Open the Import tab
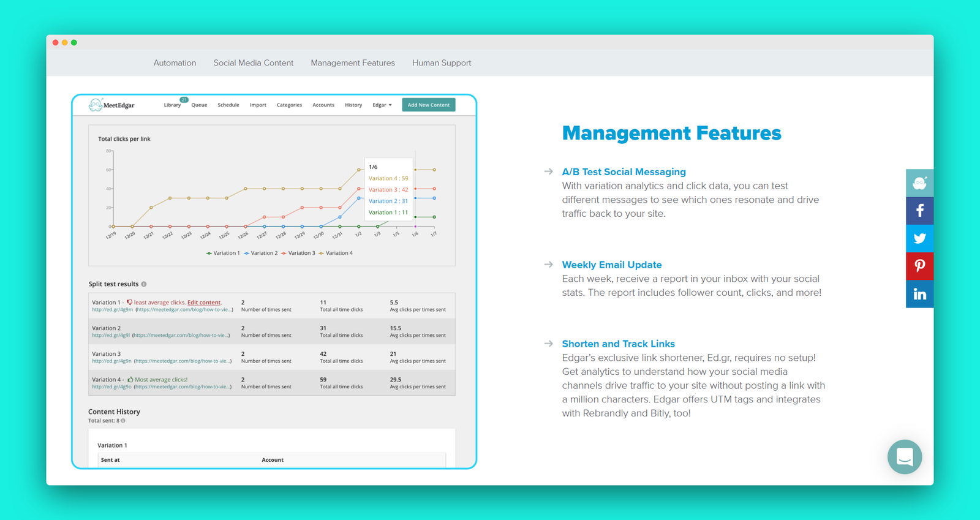This screenshot has height=520, width=980. tap(258, 105)
